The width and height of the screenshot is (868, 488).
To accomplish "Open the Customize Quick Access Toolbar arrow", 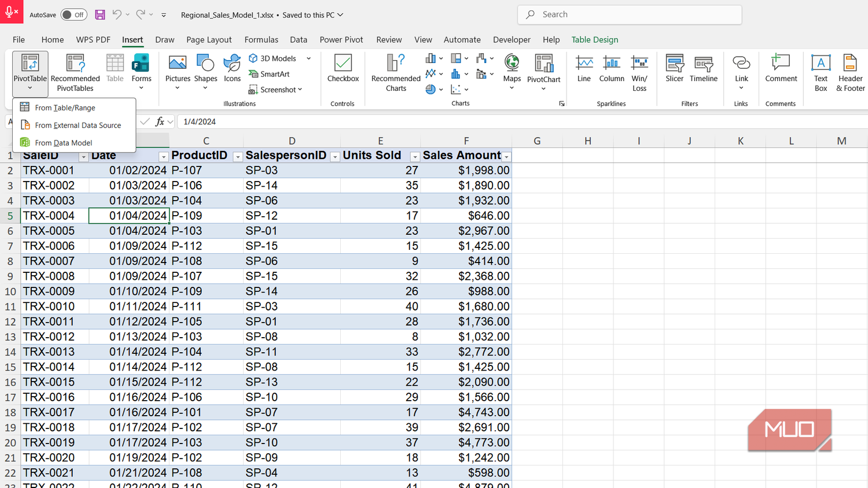I will point(164,14).
